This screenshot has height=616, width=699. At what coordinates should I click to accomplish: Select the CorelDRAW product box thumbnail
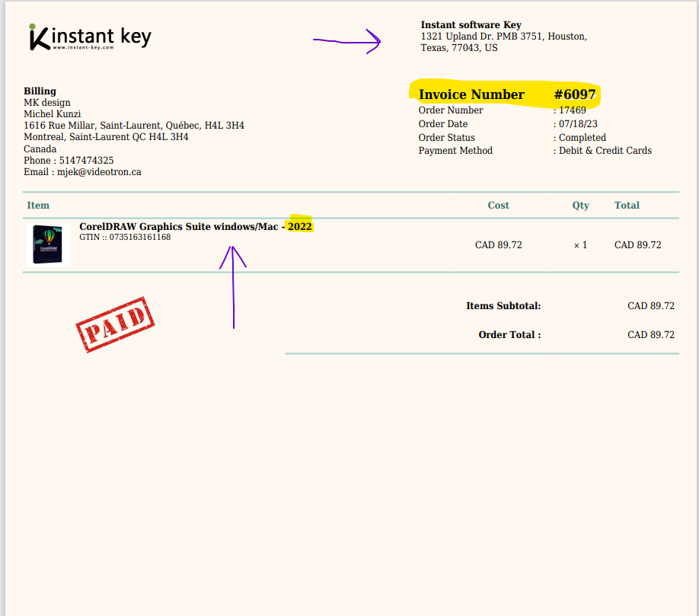tap(49, 244)
